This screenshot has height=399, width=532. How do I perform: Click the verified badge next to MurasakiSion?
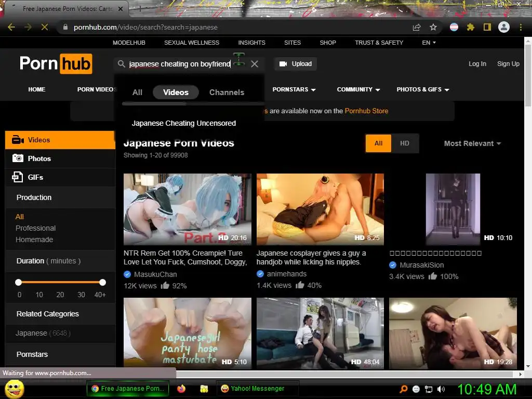393,265
